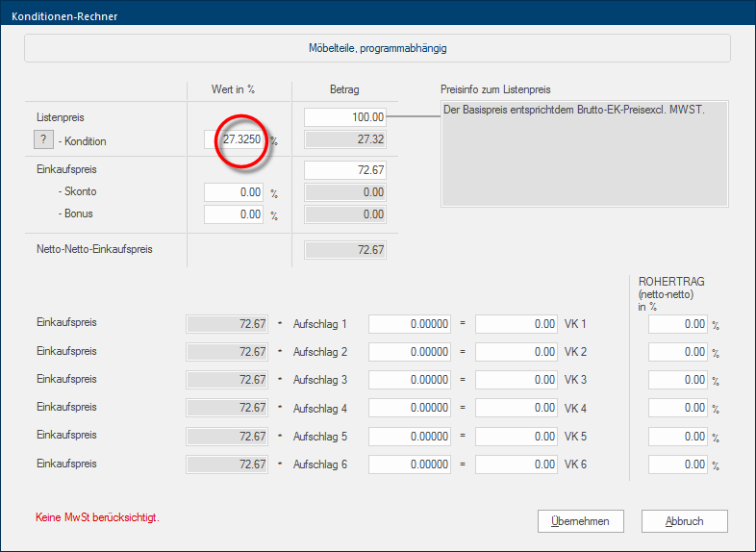Focus the VK 2 price field
Screen dimensions: 756x552
[x=517, y=353]
